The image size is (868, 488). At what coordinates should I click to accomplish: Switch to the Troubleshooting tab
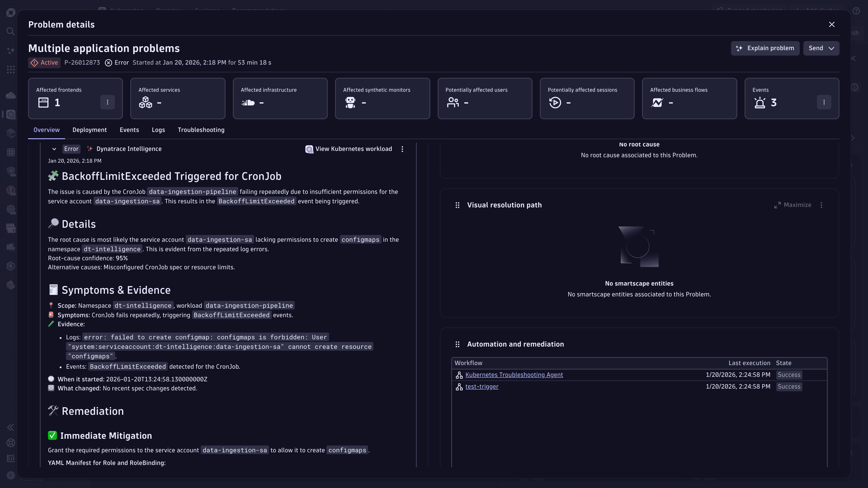coord(201,130)
